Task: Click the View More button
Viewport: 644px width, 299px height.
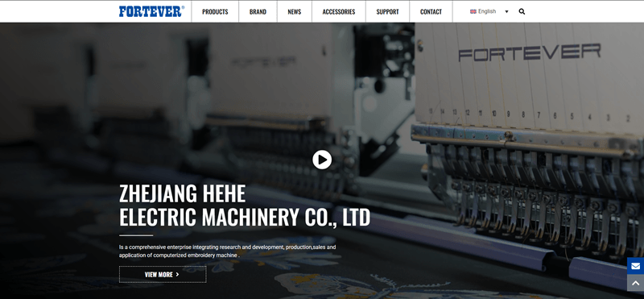Action: click(x=163, y=274)
